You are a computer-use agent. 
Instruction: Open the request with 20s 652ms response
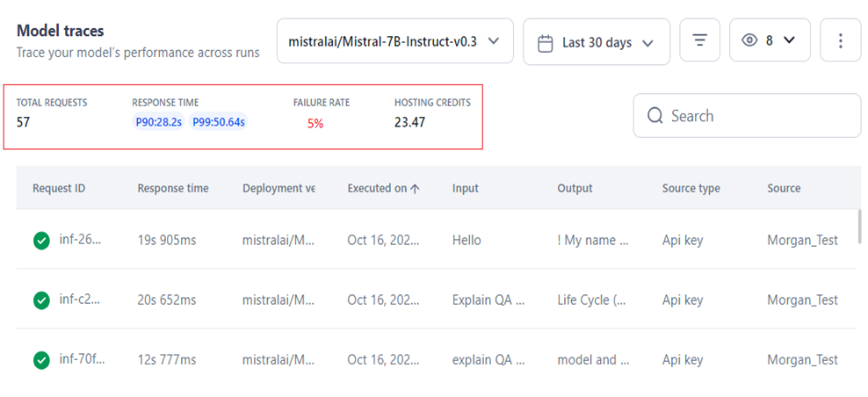(167, 300)
